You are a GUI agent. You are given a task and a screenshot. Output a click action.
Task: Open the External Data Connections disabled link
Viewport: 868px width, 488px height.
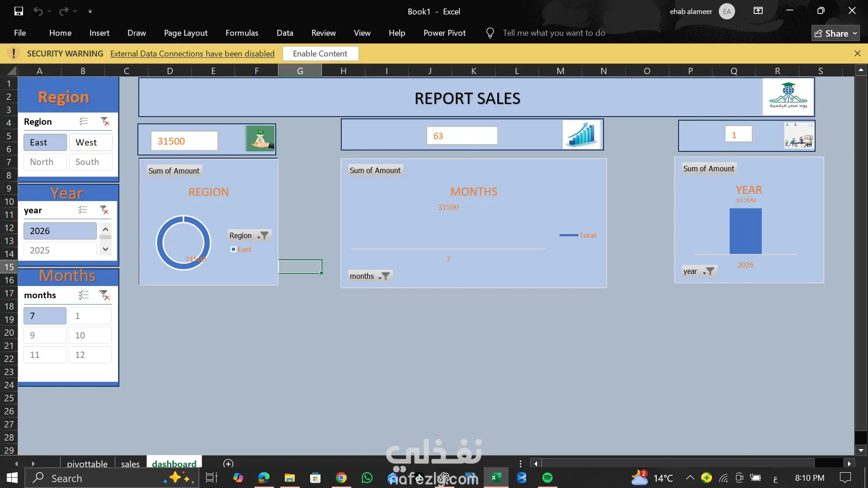[192, 53]
